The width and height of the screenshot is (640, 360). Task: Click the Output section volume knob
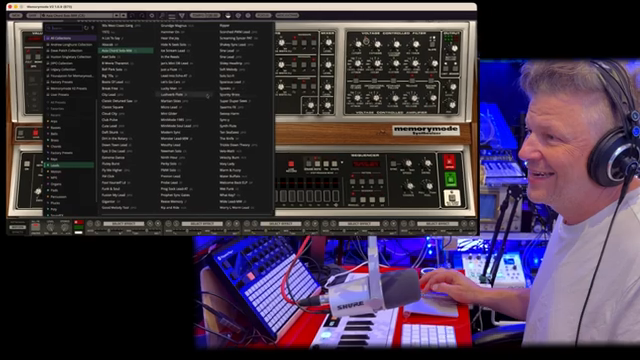(x=454, y=48)
